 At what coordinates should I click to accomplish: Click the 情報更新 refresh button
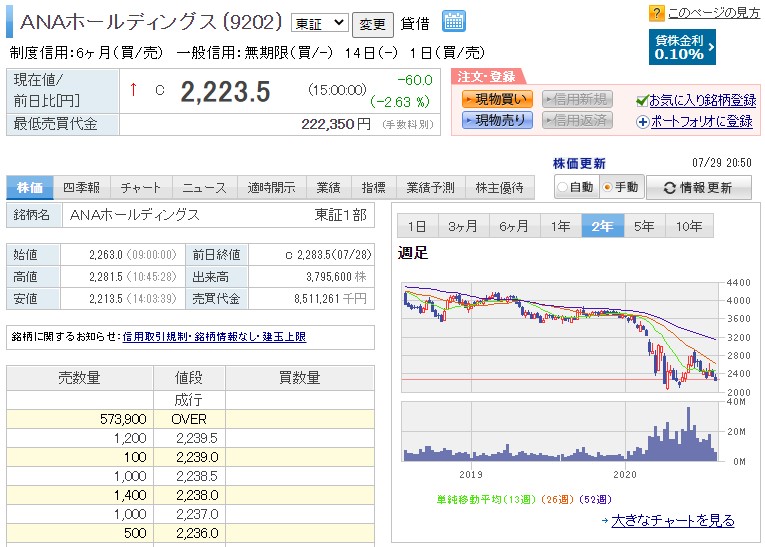[699, 187]
